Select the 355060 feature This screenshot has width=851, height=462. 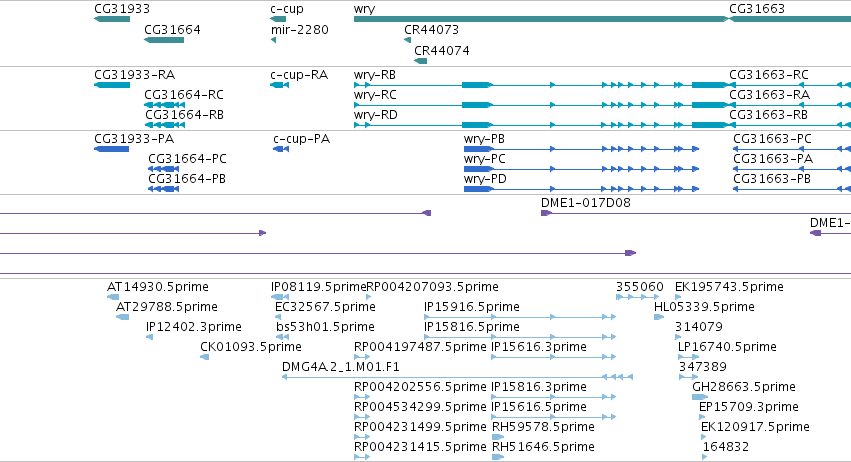[x=640, y=287]
